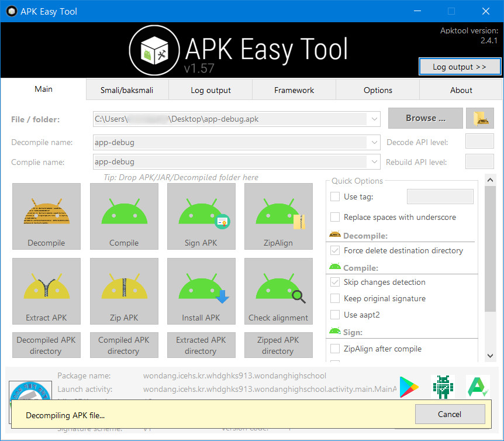This screenshot has height=441, width=504.
Task: Click the Install APK icon button
Action: (201, 291)
